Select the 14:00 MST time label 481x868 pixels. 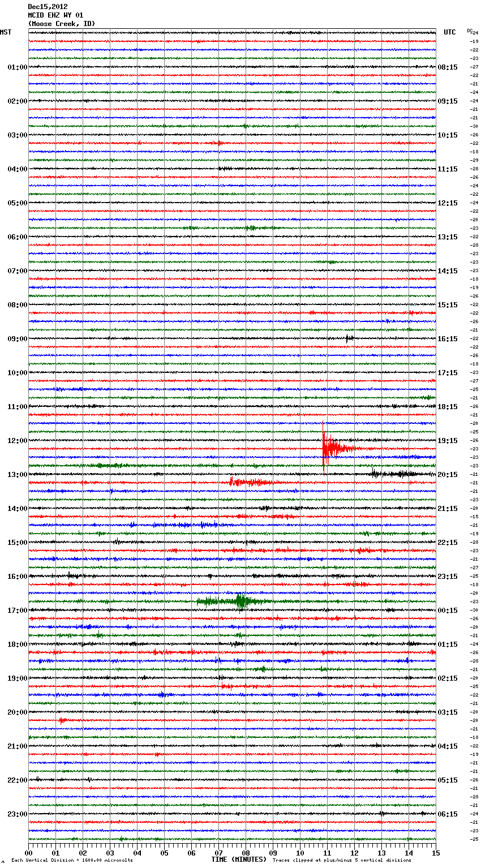pos(18,509)
